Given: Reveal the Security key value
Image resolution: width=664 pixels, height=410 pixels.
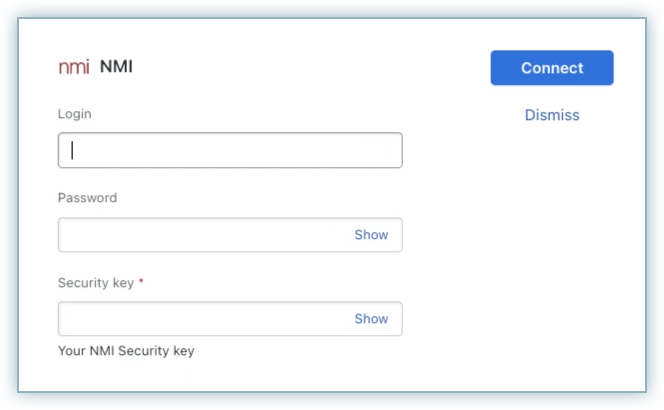Looking at the screenshot, I should (371, 319).
